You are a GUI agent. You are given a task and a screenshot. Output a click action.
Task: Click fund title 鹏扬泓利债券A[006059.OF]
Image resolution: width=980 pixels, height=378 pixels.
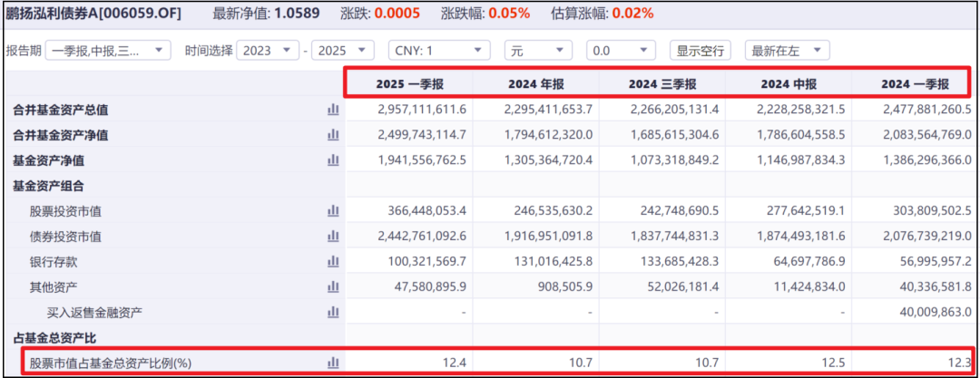tap(93, 13)
